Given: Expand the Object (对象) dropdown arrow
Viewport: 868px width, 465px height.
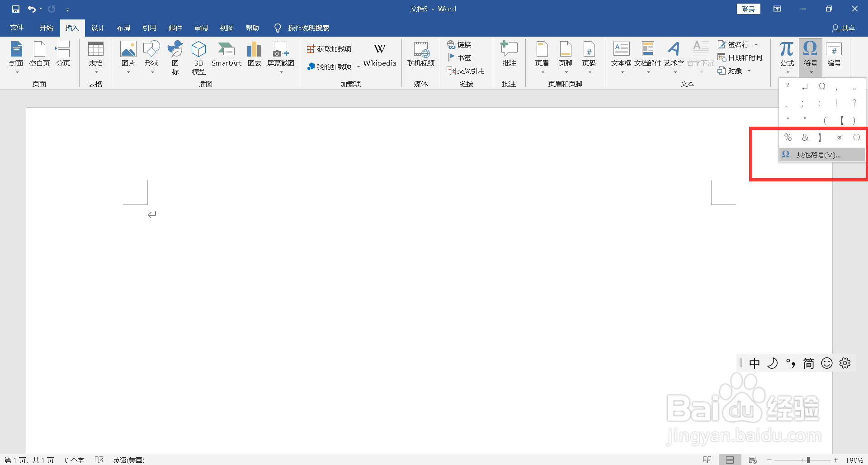Looking at the screenshot, I should (749, 71).
